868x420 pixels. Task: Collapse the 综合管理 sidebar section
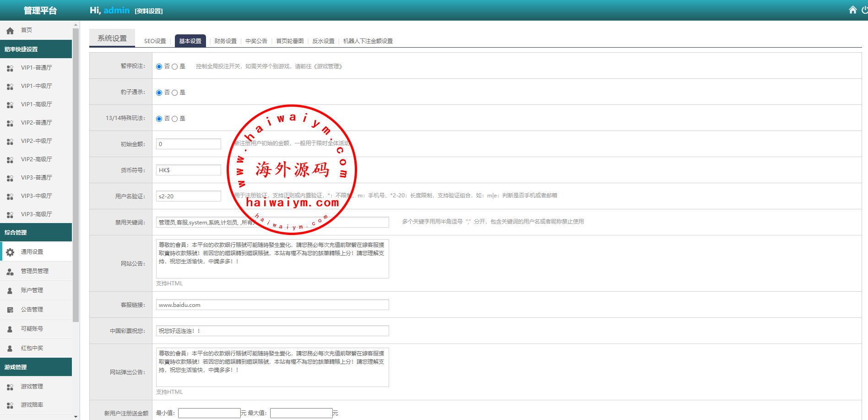click(36, 232)
